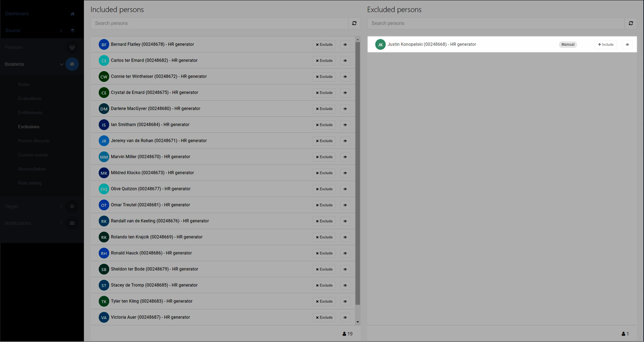
Task: Click the Persons group icon
Action: (72, 47)
